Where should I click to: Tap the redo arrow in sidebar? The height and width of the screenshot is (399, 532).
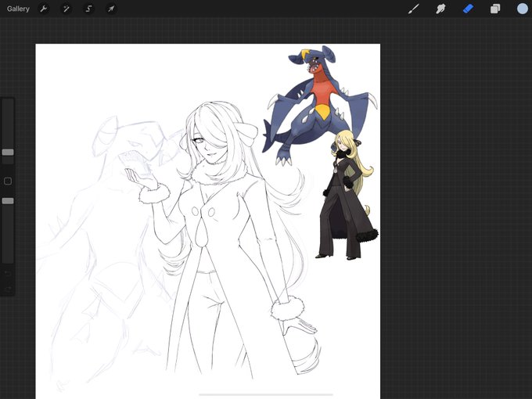point(8,289)
